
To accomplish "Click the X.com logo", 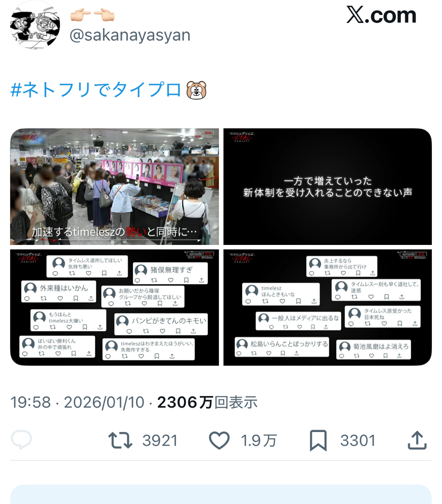I will [381, 15].
